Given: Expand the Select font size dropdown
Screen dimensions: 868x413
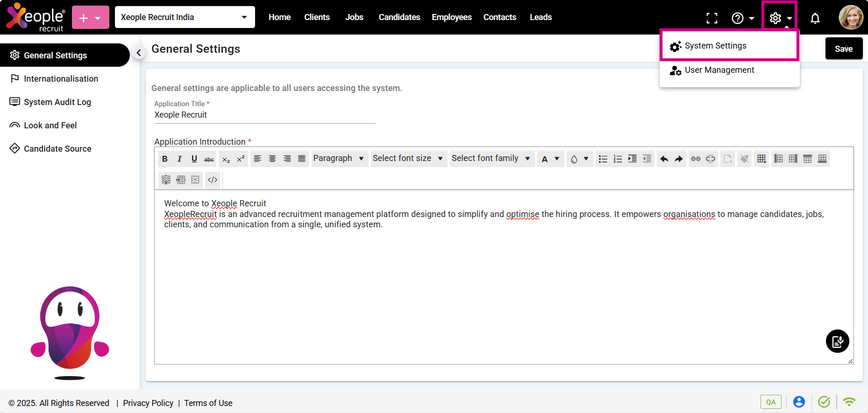Looking at the screenshot, I should point(407,159).
